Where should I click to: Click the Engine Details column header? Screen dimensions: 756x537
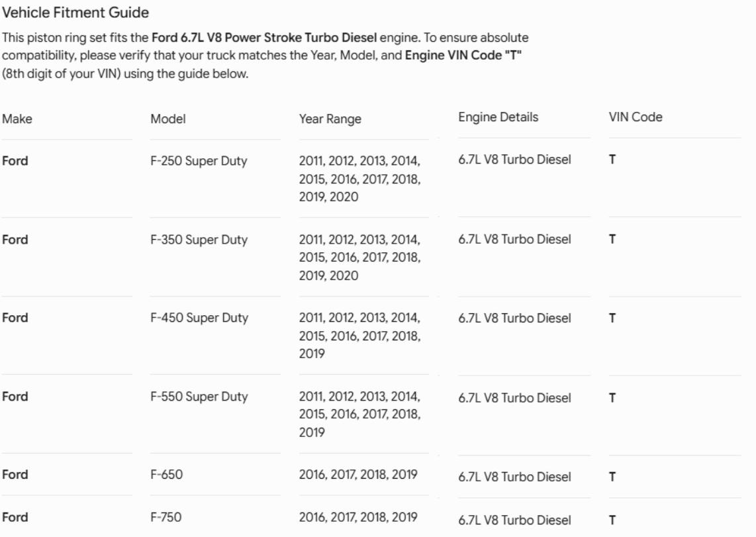[x=498, y=117]
